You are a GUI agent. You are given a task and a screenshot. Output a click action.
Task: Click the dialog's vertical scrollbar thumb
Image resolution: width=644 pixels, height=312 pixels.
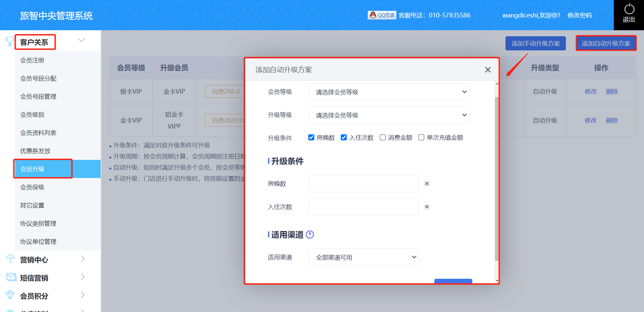pos(497,179)
